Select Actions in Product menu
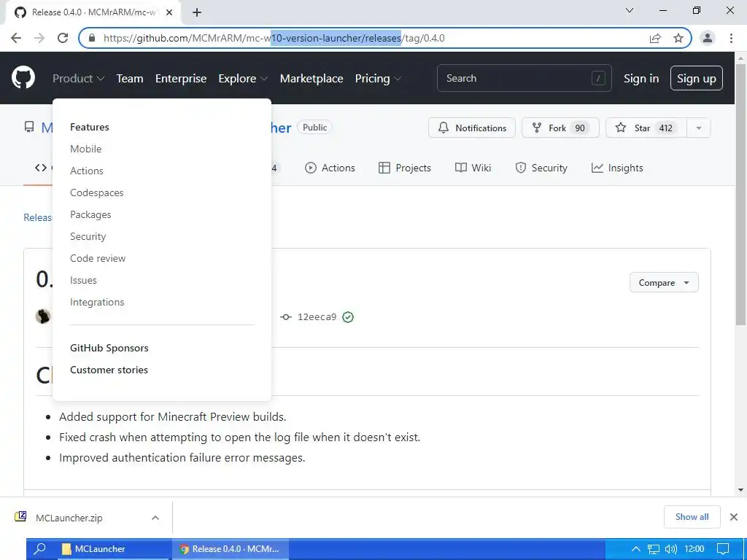Image resolution: width=747 pixels, height=560 pixels. (x=87, y=171)
